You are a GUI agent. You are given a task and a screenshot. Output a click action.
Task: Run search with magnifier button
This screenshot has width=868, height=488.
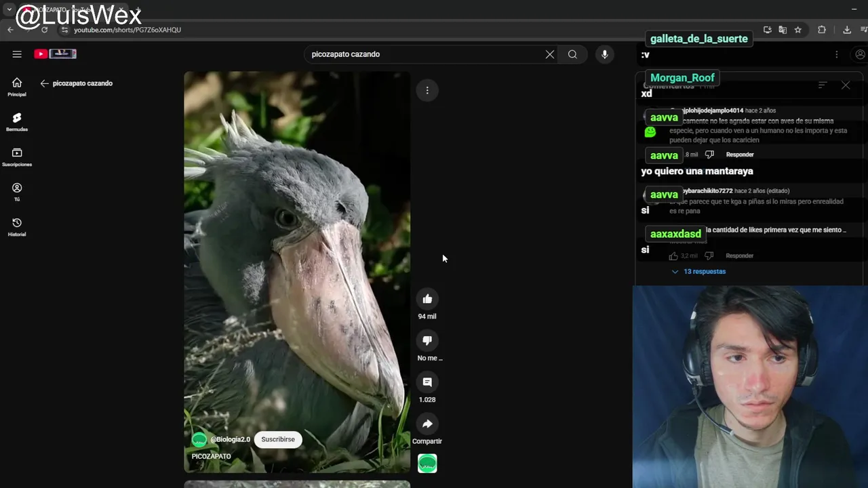point(573,54)
